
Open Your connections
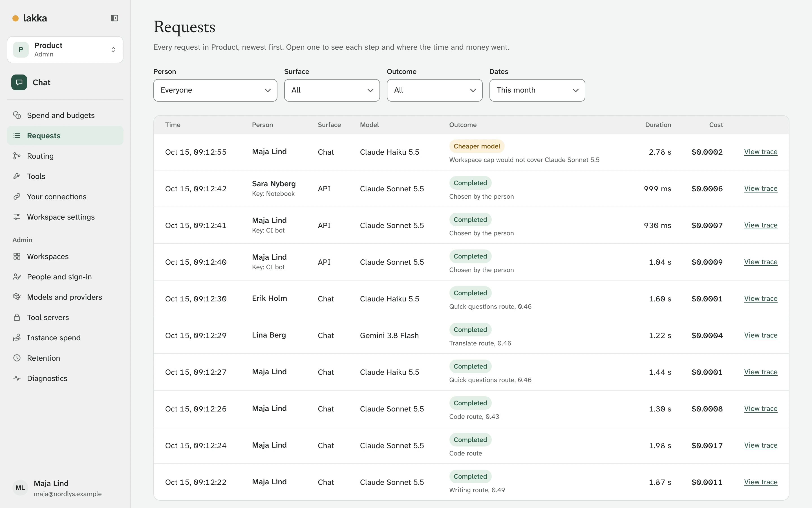tap(65, 196)
